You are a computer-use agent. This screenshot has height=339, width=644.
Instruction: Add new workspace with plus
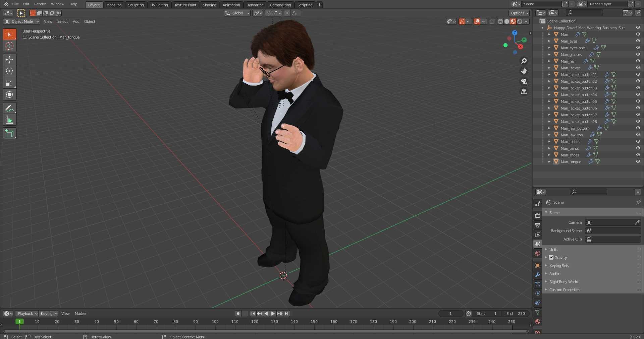(319, 5)
